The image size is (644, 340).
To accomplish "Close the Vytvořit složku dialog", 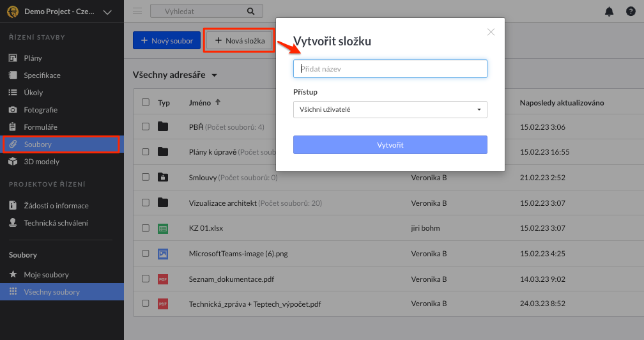I will [491, 32].
